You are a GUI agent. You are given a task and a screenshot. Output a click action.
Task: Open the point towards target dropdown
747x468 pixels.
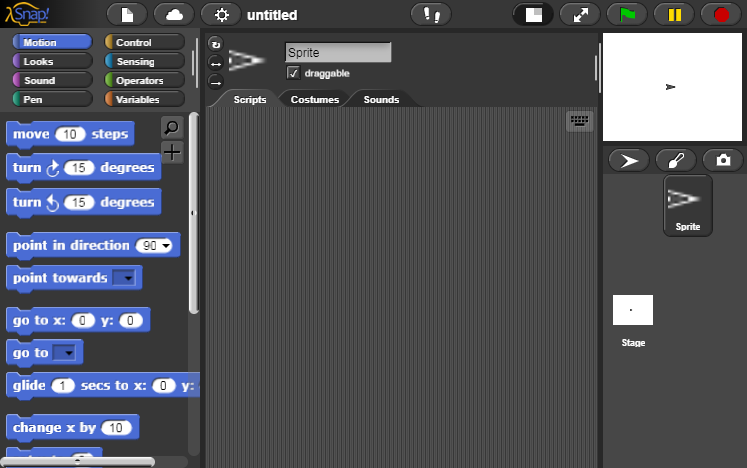[x=124, y=278]
